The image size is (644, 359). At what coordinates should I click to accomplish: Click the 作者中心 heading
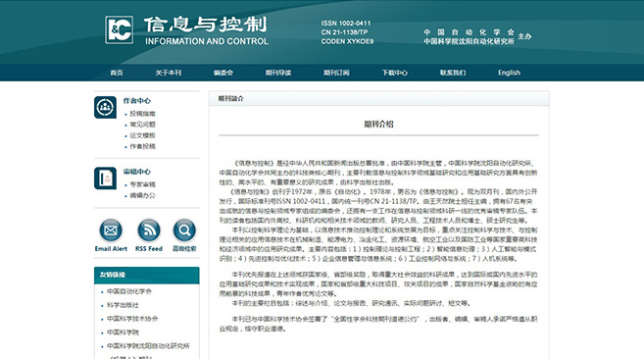pos(137,101)
